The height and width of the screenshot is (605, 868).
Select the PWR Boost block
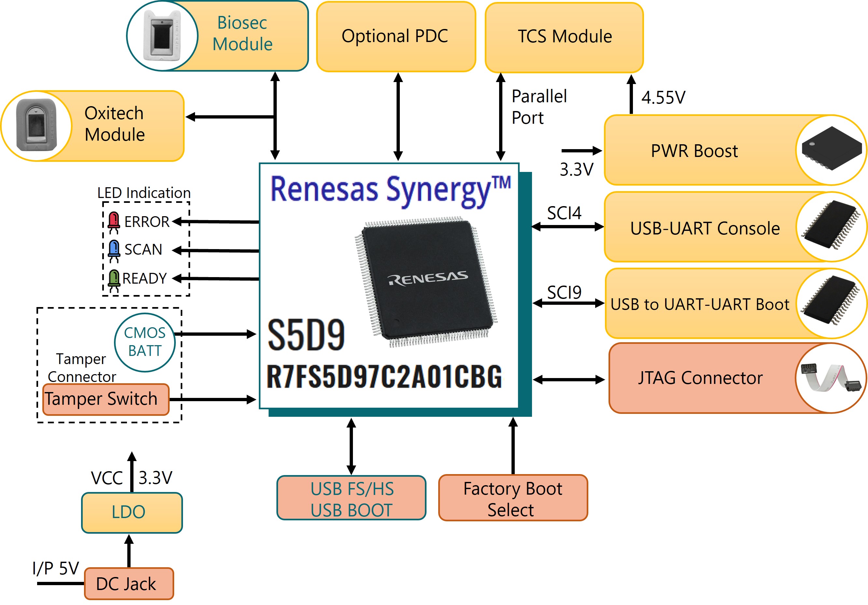point(735,150)
